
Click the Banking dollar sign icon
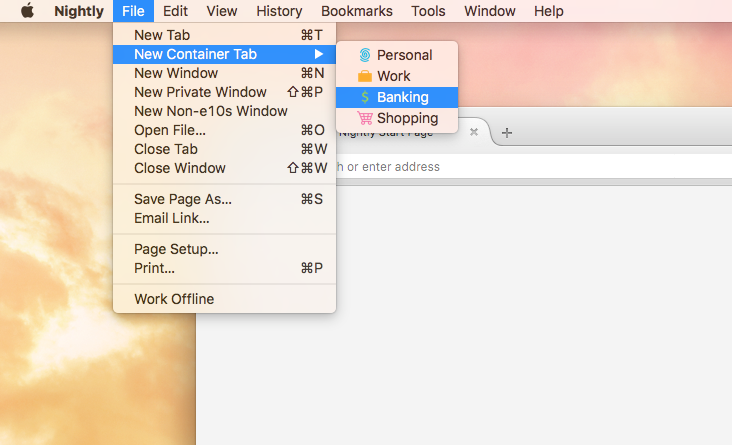pos(365,97)
